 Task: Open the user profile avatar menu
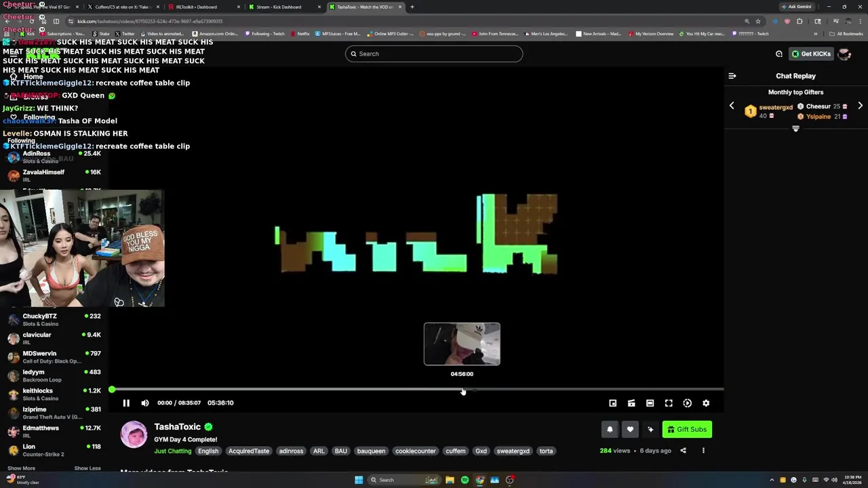coord(844,54)
